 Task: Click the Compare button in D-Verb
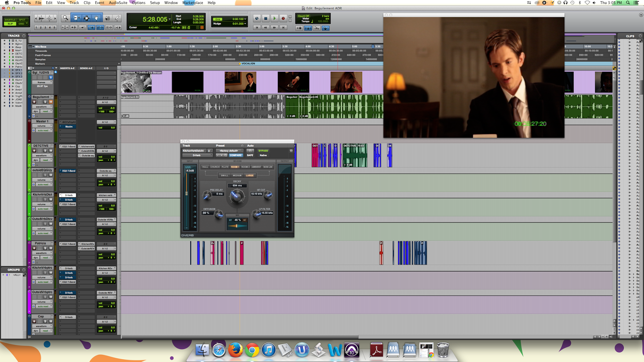(x=235, y=155)
